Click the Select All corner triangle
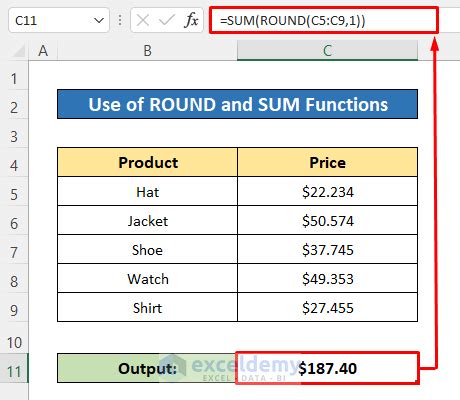The height and width of the screenshot is (400, 460). [19, 51]
